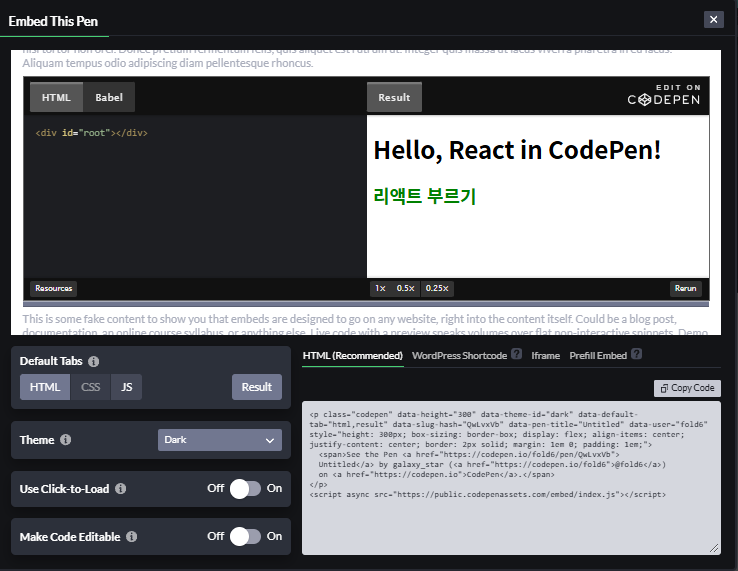Open Resources in embed preview
Screen dimensions: 738x571
pyautogui.click(x=54, y=288)
